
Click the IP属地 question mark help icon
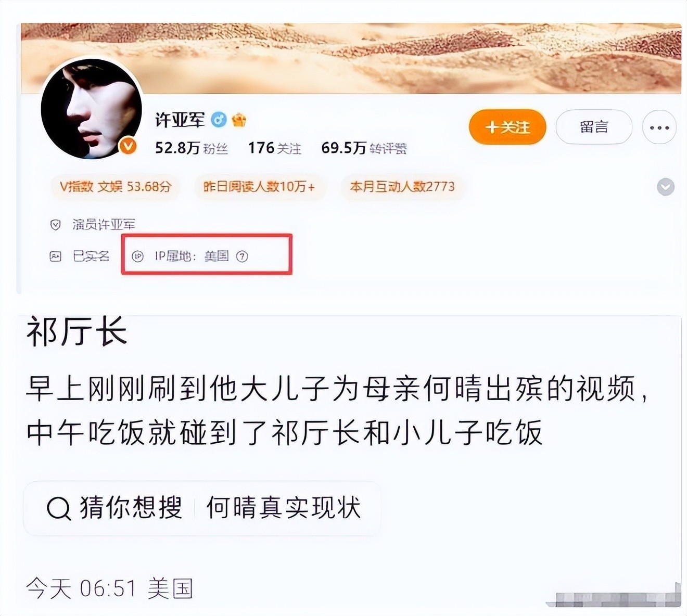(242, 256)
